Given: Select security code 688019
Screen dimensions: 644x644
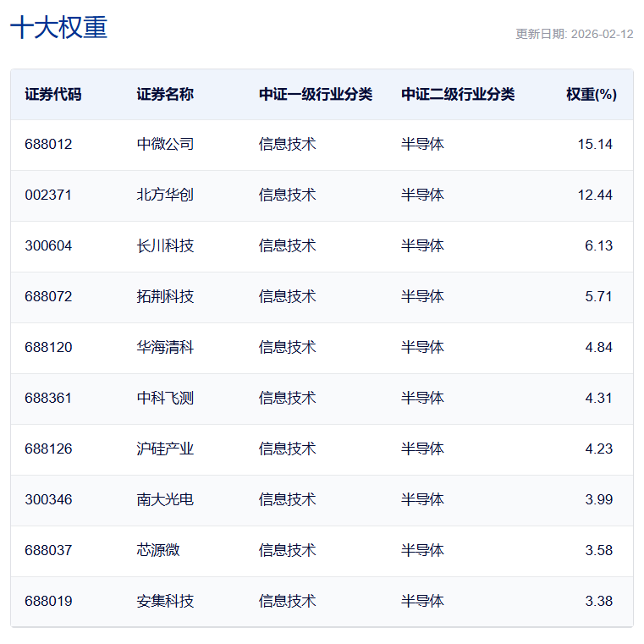Looking at the screenshot, I should 48,602.
